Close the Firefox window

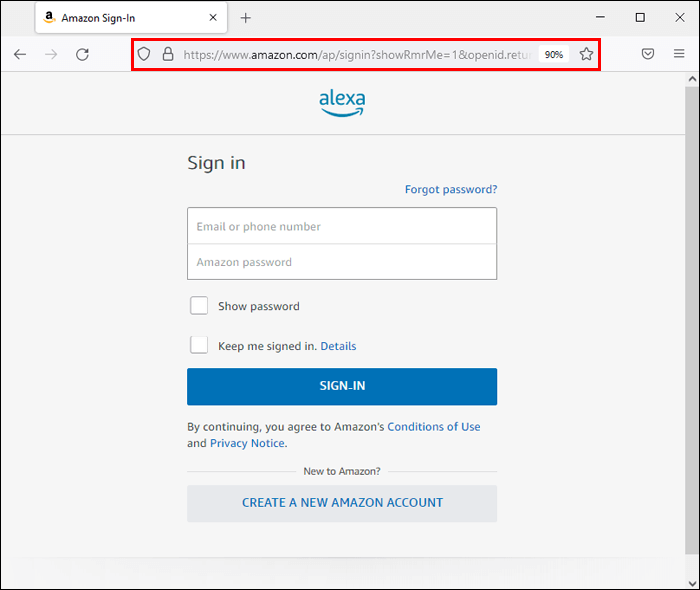(x=679, y=17)
